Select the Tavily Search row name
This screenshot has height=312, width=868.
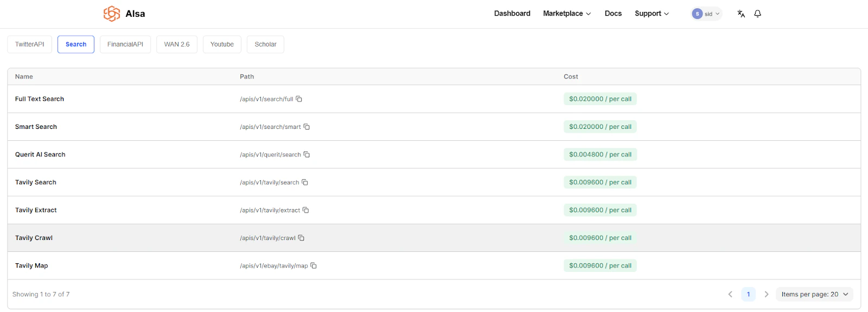pos(36,183)
